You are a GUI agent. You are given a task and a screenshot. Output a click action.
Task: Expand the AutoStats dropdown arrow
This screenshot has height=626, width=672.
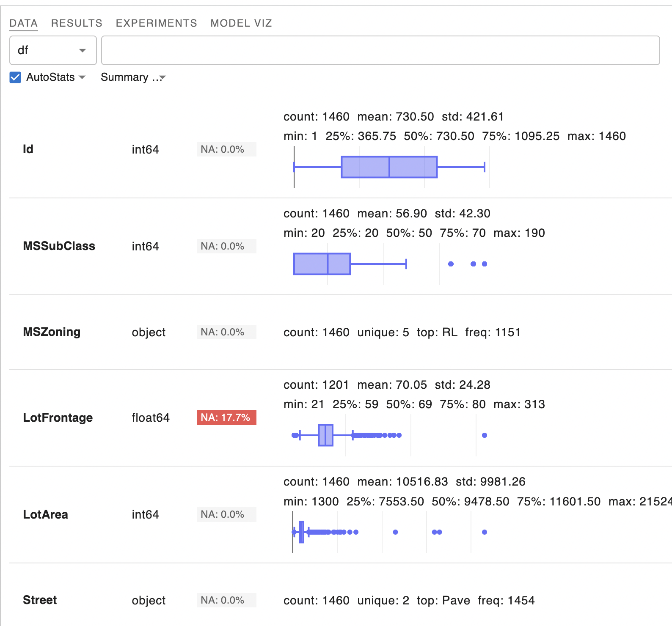tap(82, 77)
